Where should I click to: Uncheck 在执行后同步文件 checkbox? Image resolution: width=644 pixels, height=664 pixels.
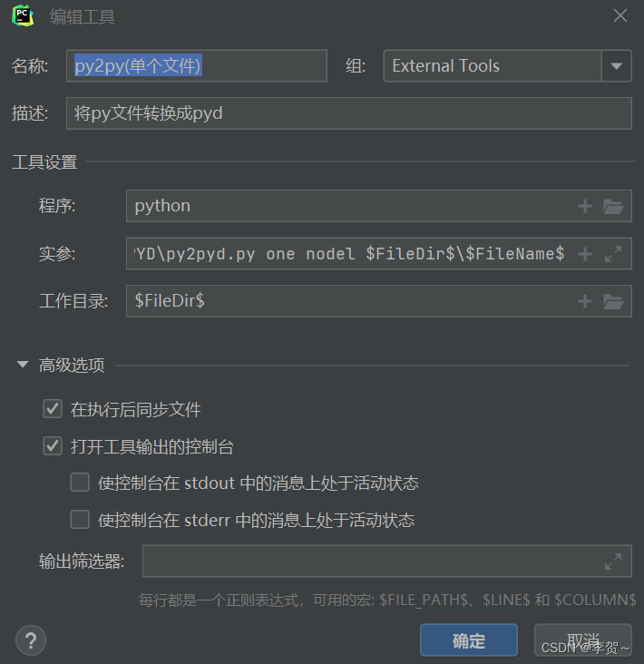pos(53,409)
